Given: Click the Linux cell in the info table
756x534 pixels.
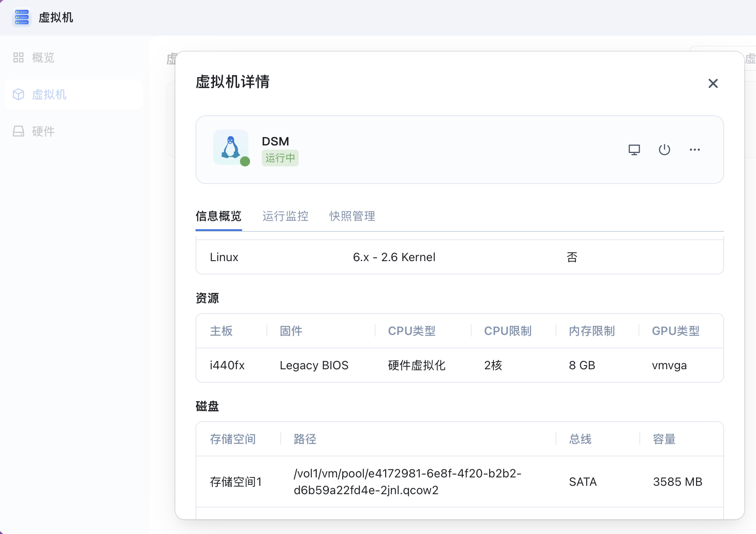Looking at the screenshot, I should [224, 257].
